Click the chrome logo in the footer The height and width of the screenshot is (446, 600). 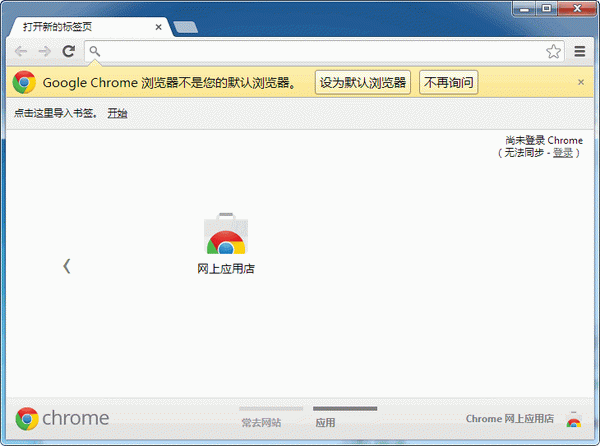(62, 418)
